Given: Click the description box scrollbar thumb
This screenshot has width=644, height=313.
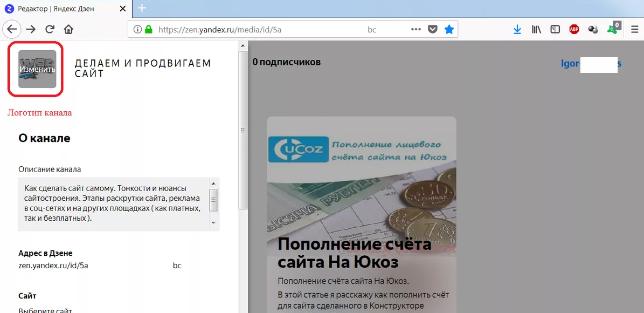Looking at the screenshot, I should coord(213,200).
